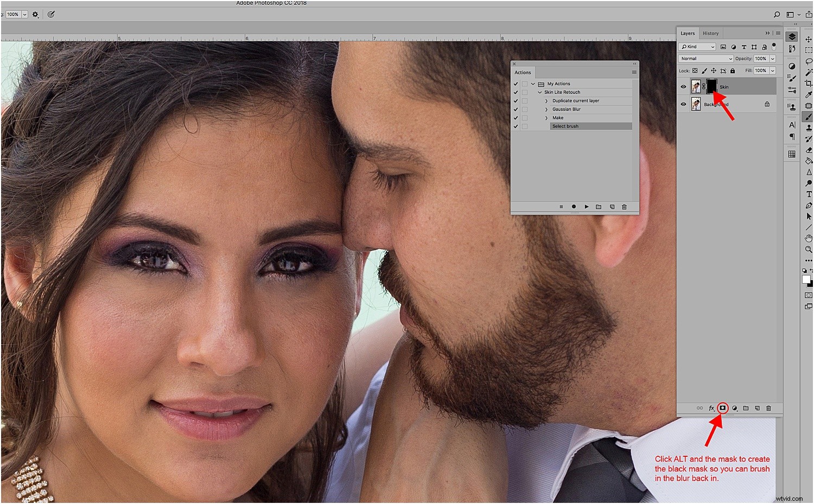The width and height of the screenshot is (814, 504).
Task: Open the Create new adjustment layer icon
Action: (x=735, y=408)
